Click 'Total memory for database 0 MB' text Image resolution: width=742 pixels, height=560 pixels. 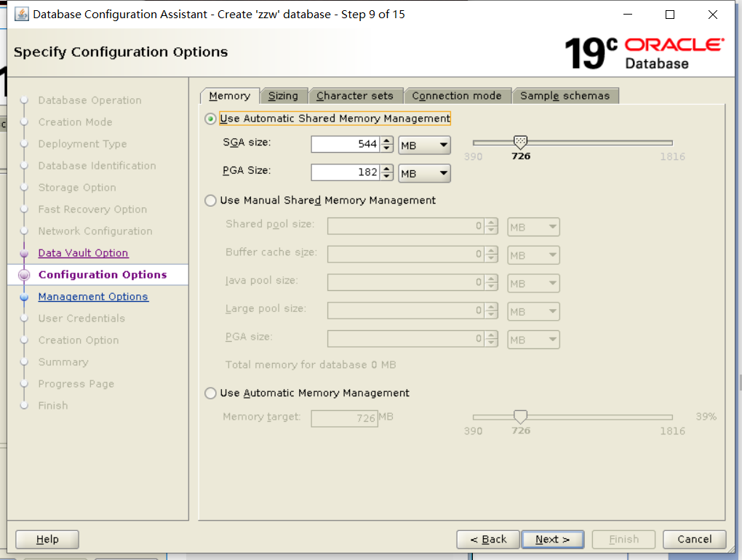coord(311,364)
